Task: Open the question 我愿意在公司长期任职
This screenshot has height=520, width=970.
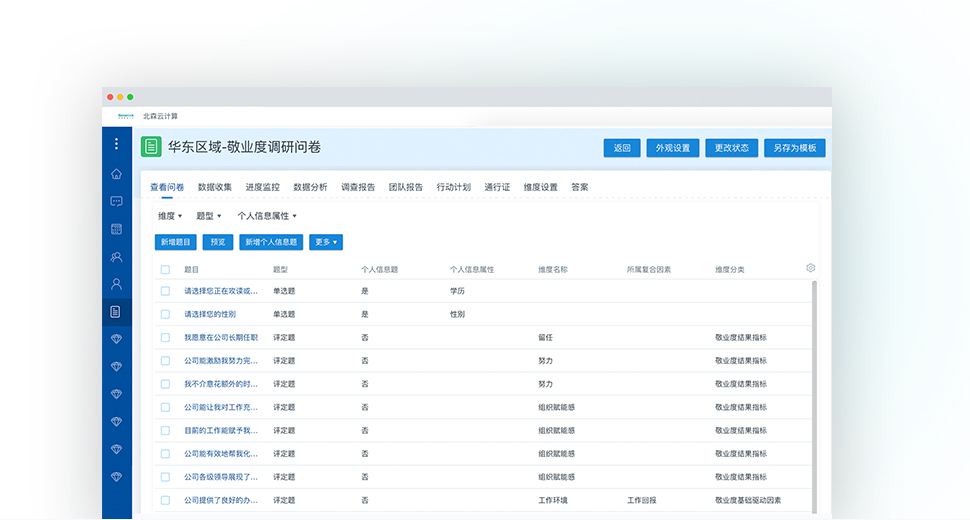Action: (x=221, y=338)
